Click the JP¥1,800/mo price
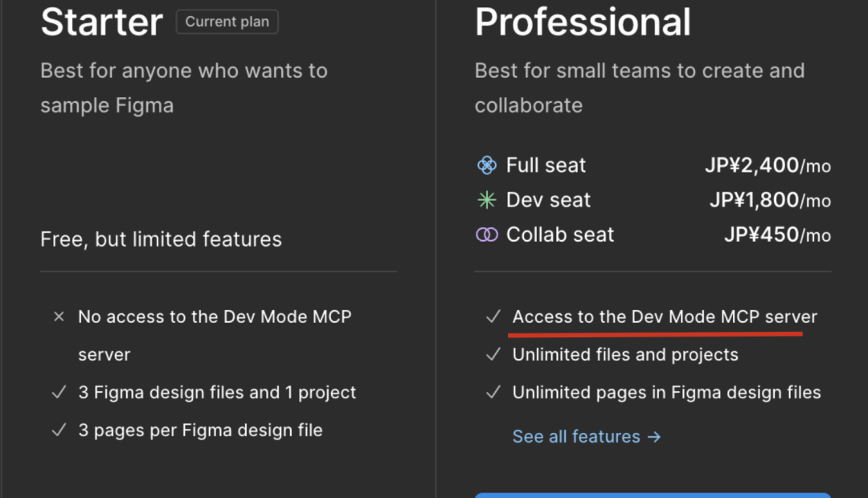This screenshot has width=868, height=498. 771,200
